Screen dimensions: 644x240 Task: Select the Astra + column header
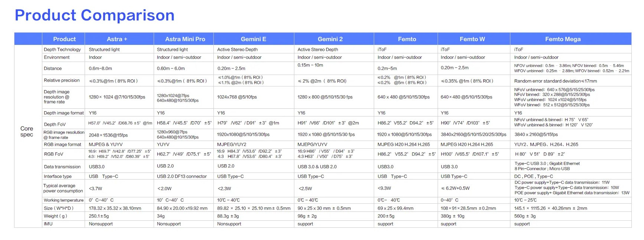click(117, 39)
